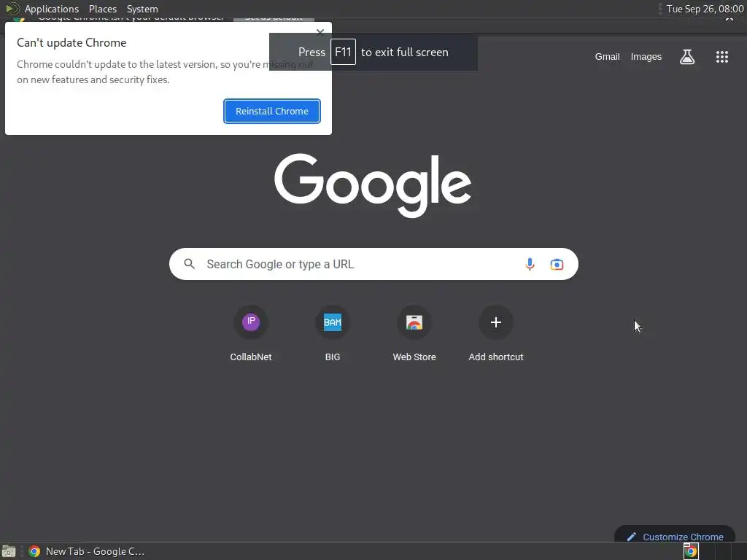This screenshot has width=747, height=560.
Task: Dismiss the default browser infobar
Action: [729, 19]
